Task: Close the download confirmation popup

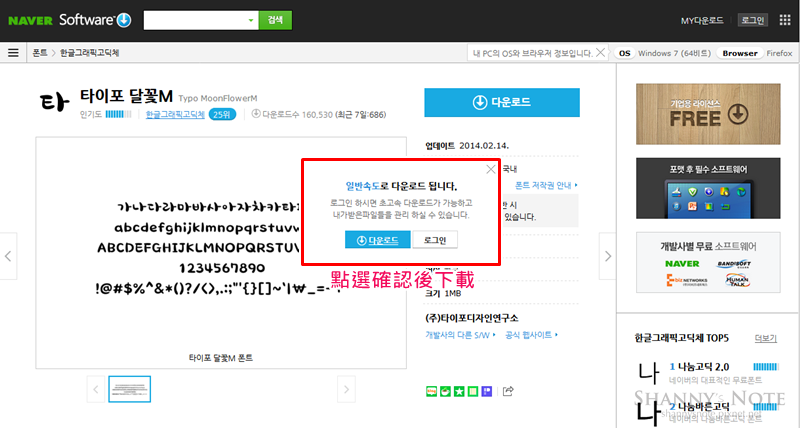Action: tap(491, 169)
